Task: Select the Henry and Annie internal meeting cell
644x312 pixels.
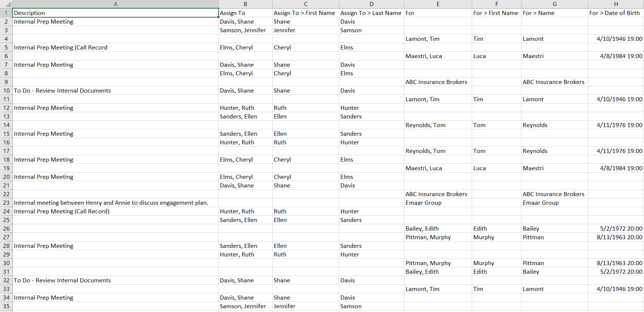Action: [x=111, y=203]
